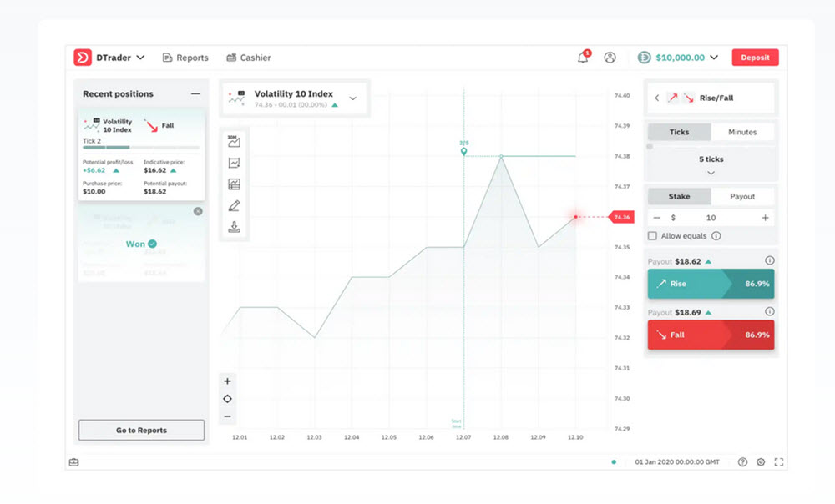Close the Won position card
The image size is (835, 504).
point(198,211)
